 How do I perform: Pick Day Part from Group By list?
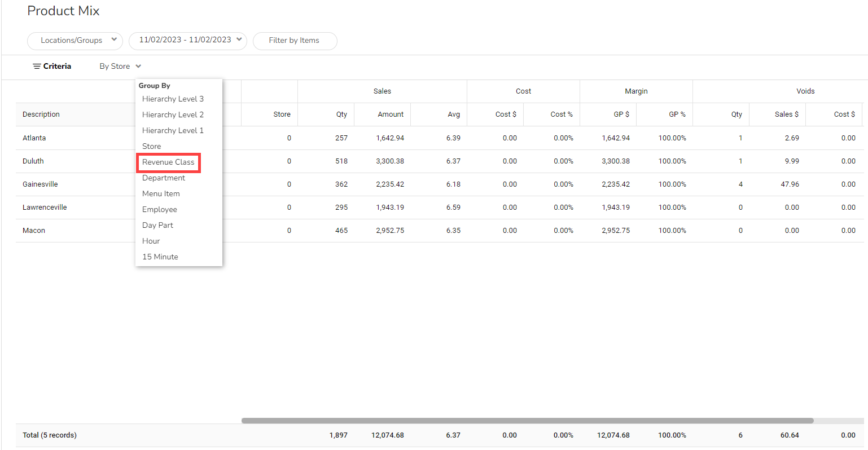point(157,225)
